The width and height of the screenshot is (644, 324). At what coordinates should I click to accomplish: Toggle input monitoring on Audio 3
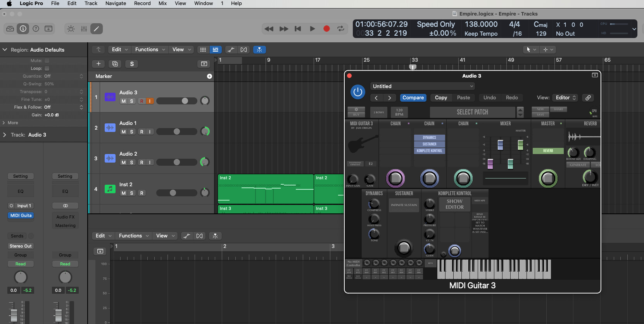tap(150, 101)
